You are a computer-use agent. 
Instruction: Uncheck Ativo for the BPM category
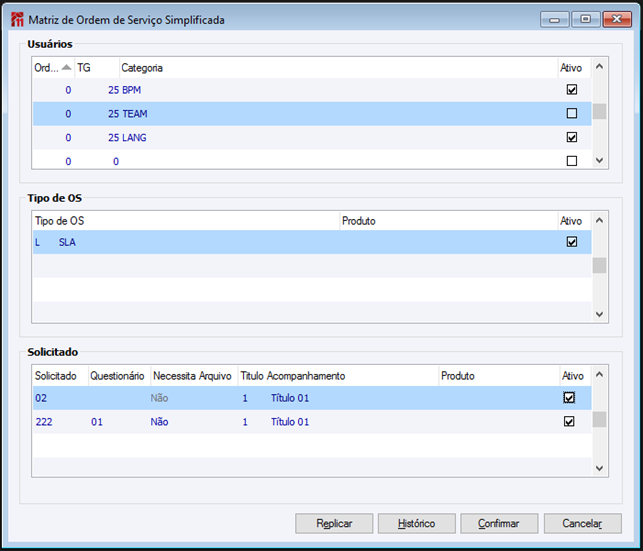pyautogui.click(x=572, y=89)
